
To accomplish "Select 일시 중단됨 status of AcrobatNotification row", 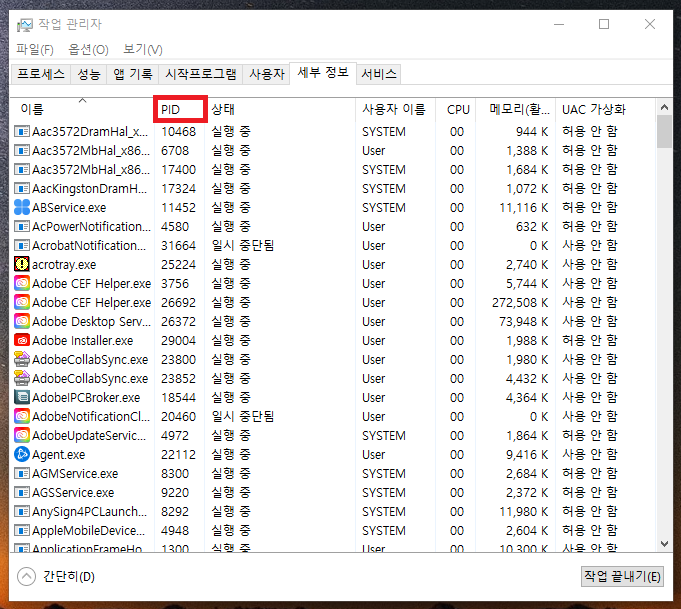I will pos(242,245).
